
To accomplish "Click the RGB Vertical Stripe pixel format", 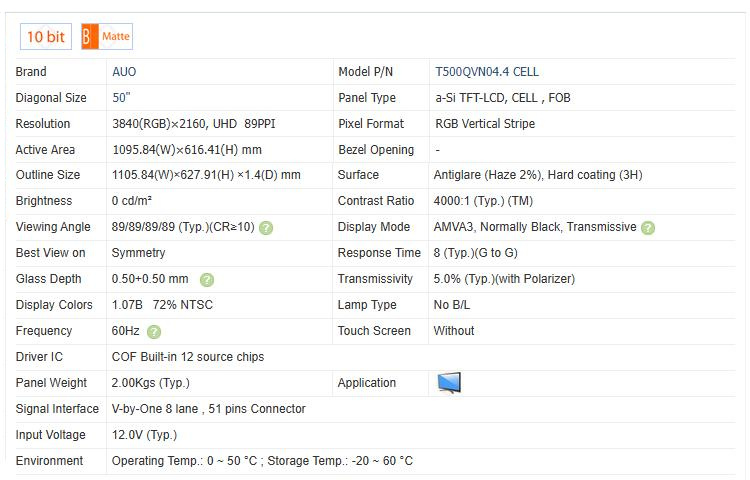I will (484, 124).
